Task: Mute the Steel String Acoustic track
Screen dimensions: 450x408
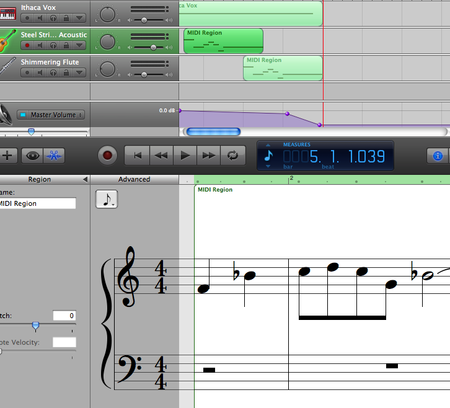Action: tap(40, 45)
